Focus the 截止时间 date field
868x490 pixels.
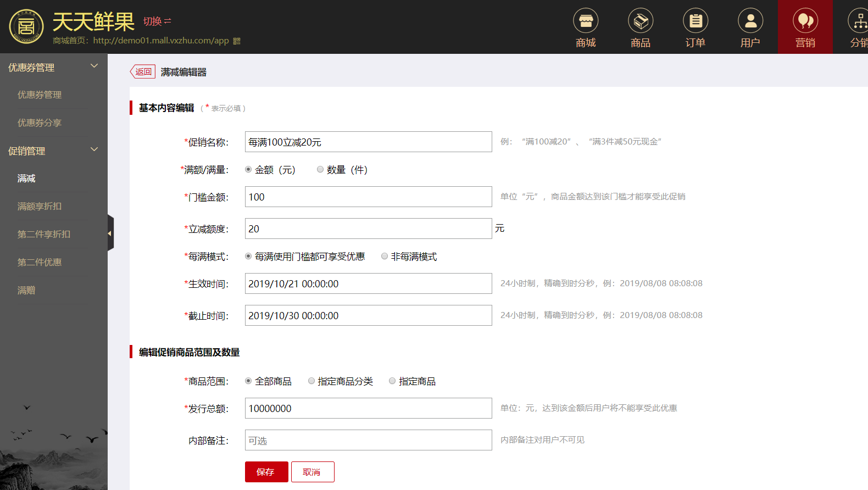[x=368, y=315]
